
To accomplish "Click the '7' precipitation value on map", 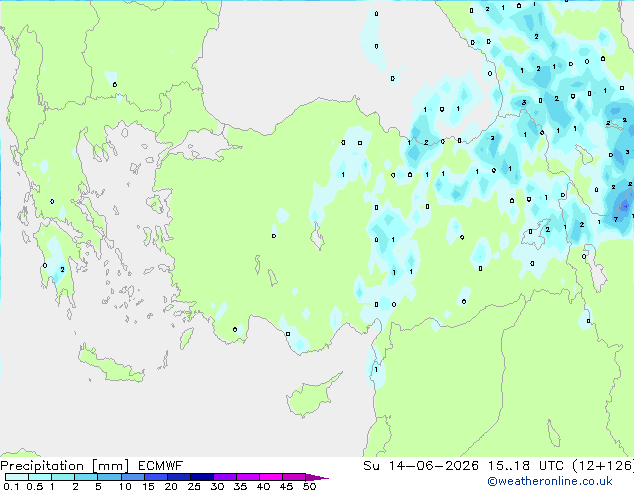I will pyautogui.click(x=615, y=220).
